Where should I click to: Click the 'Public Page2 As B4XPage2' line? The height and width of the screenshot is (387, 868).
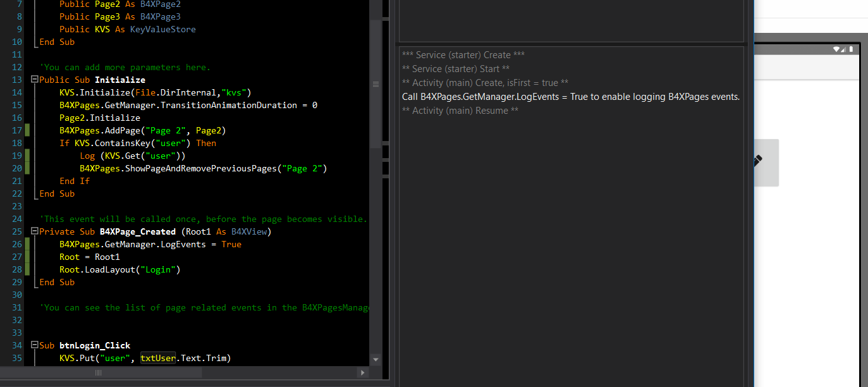point(120,4)
